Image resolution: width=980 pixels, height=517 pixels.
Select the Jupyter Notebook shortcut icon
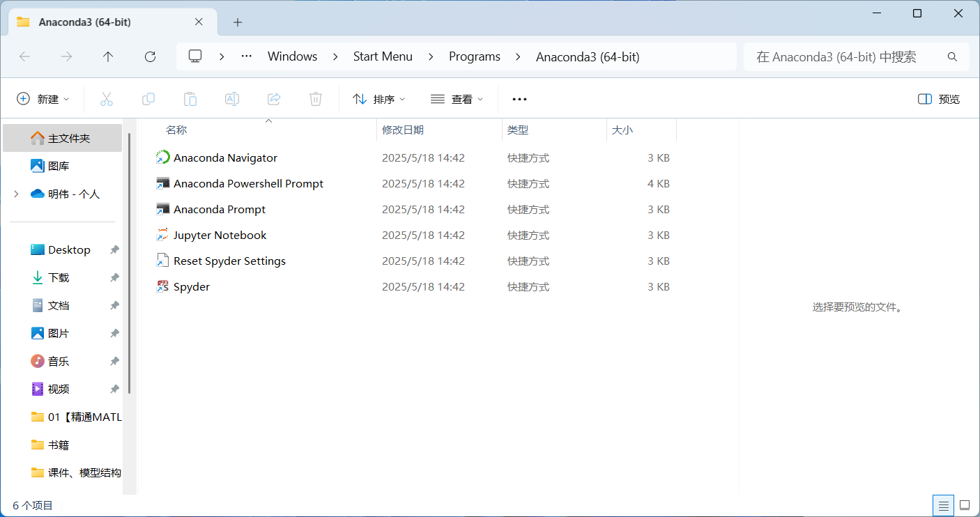pos(162,235)
